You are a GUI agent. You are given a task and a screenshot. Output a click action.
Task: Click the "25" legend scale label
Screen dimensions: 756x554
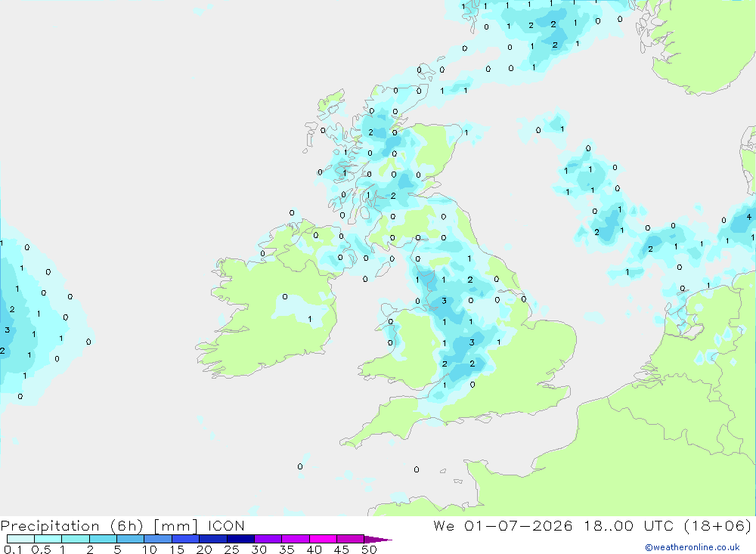[x=231, y=549]
